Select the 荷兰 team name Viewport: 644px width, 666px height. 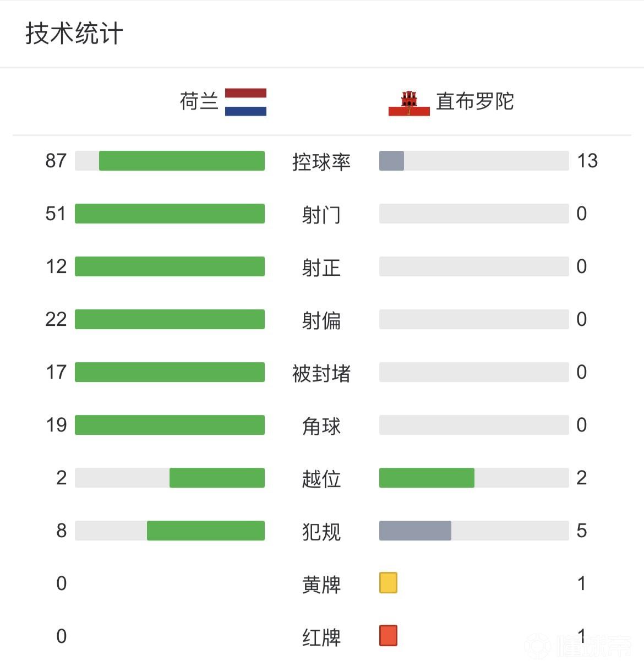[199, 102]
